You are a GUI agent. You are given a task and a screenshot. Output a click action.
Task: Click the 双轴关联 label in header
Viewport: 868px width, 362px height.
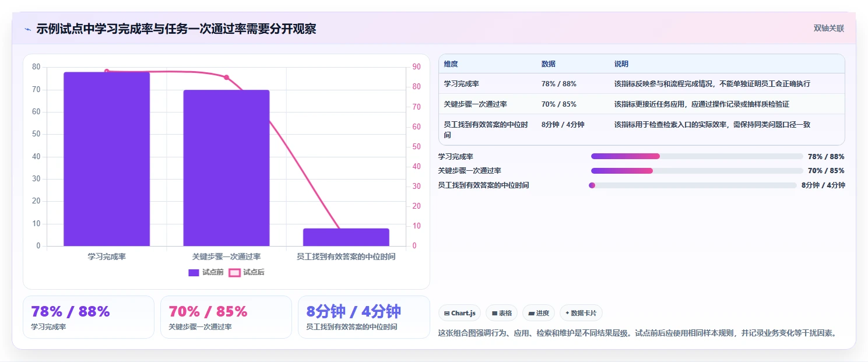829,28
